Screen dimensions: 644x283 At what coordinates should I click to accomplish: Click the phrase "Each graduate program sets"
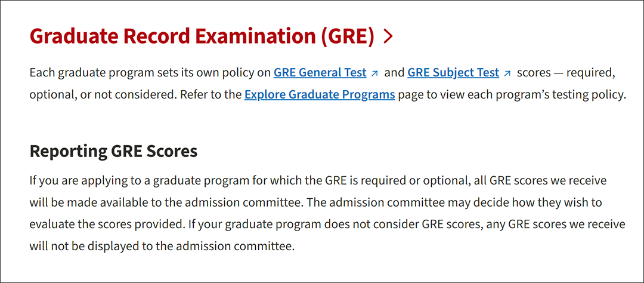click(x=92, y=73)
